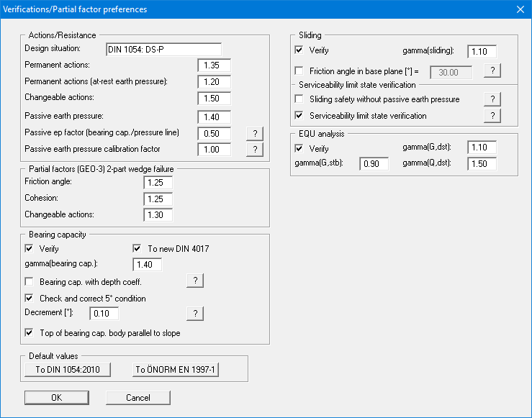Open help for friction angle in base plane
This screenshot has width=532, height=418.
click(x=491, y=71)
